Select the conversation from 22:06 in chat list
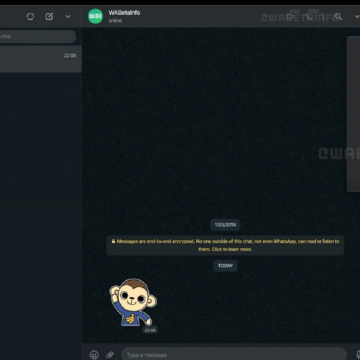Image resolution: width=360 pixels, height=360 pixels. [x=41, y=59]
